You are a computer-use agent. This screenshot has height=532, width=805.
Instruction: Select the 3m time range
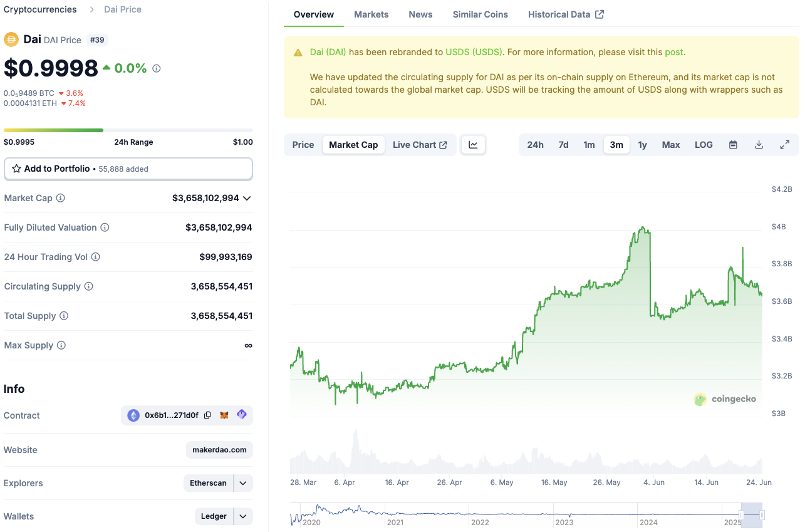coord(616,145)
